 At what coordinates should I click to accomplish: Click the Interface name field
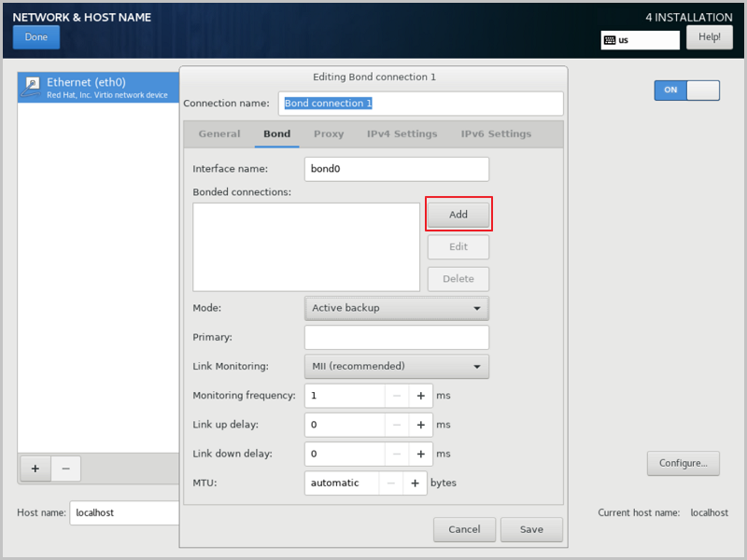point(396,169)
